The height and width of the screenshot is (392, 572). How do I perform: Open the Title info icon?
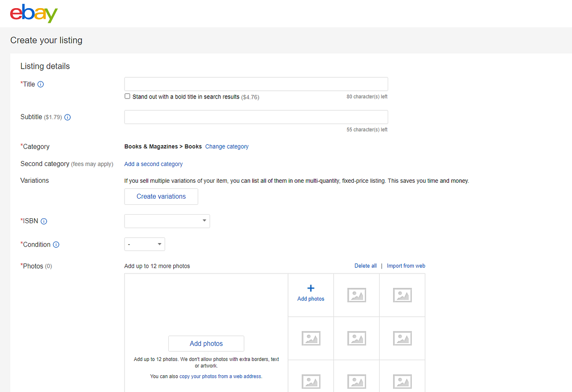pyautogui.click(x=40, y=84)
